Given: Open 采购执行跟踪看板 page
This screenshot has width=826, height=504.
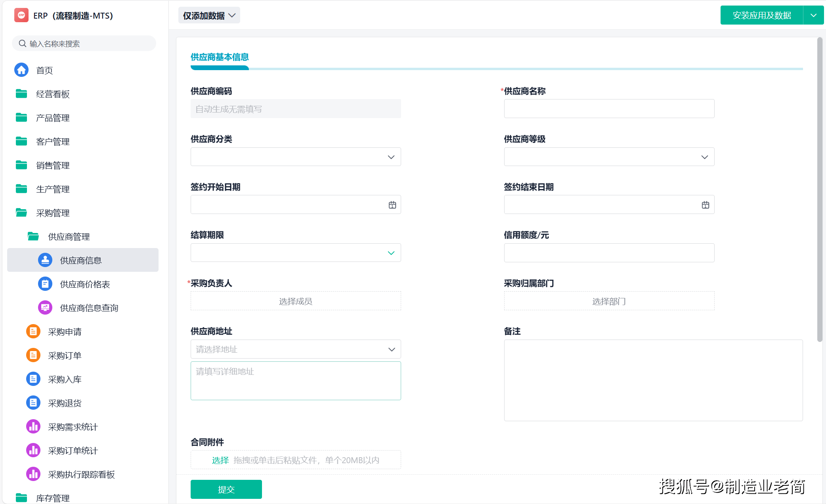Looking at the screenshot, I should click(83, 474).
